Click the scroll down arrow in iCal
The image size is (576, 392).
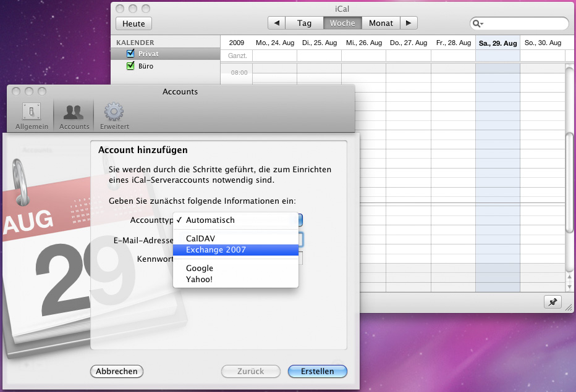(x=569, y=286)
